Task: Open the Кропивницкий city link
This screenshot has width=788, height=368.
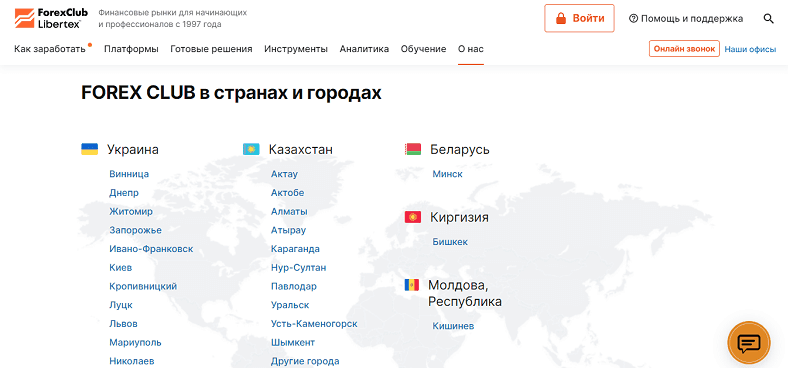Action: point(143,286)
